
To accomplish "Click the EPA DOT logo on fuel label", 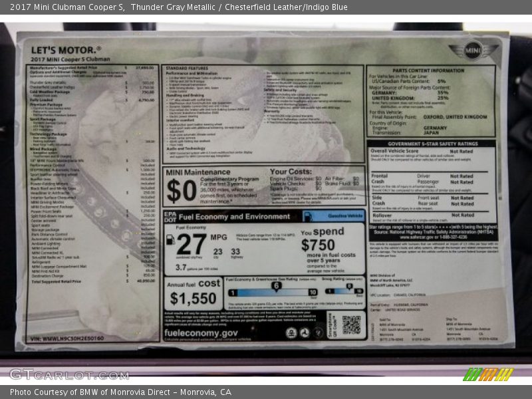I will [x=170, y=217].
